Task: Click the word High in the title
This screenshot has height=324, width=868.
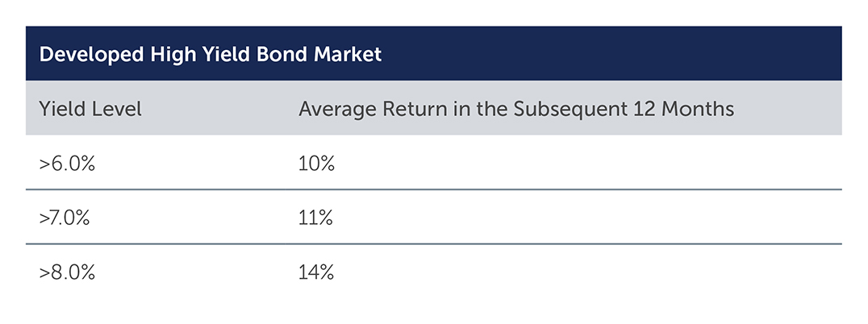Action: coord(167,55)
